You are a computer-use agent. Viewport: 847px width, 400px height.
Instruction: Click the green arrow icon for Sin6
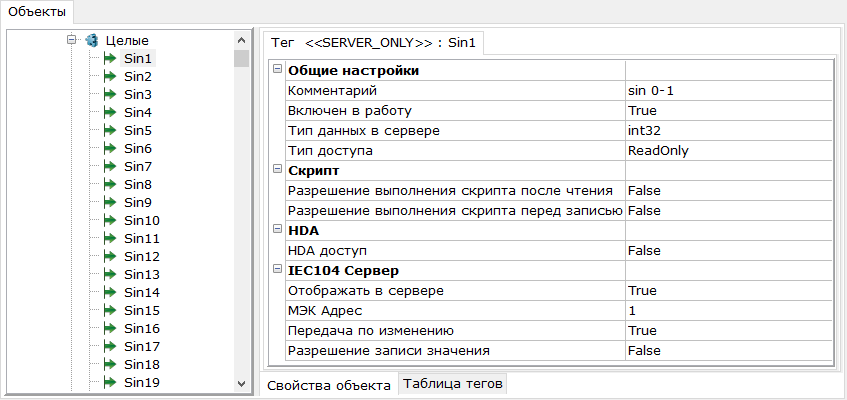pos(110,148)
